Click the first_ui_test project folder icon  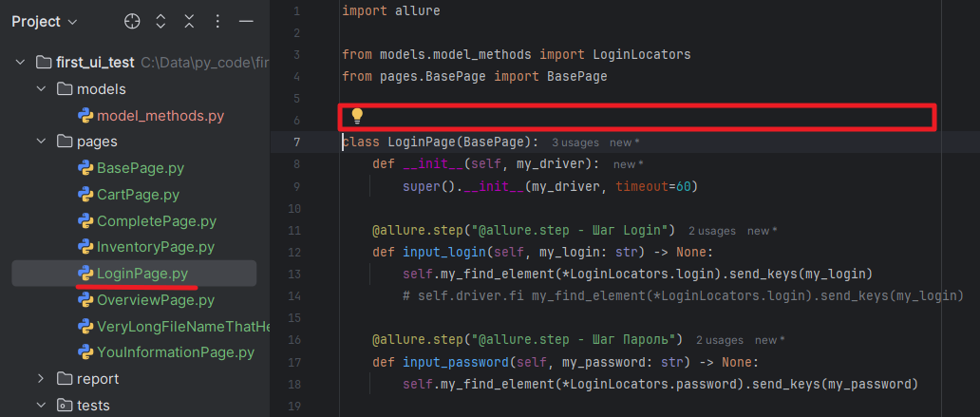[43, 63]
